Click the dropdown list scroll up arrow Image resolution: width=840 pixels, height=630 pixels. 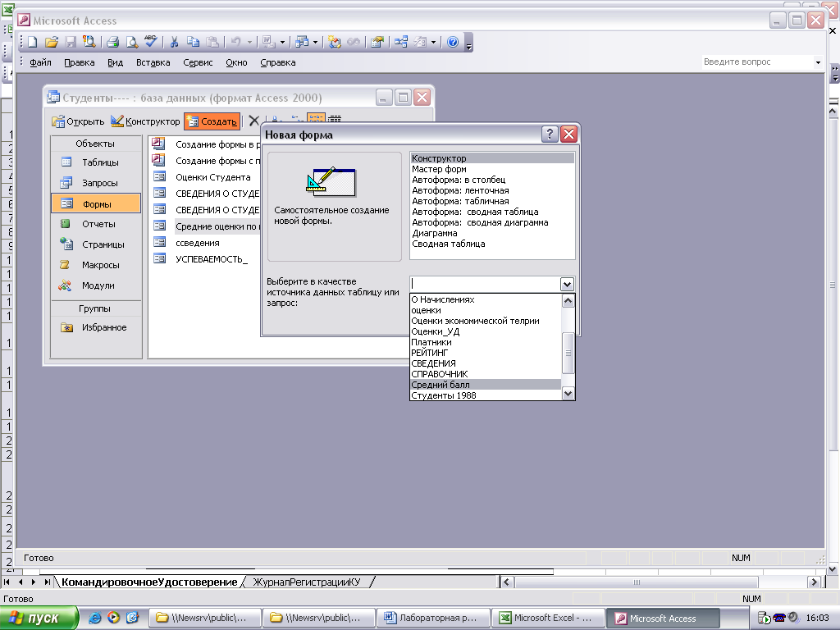pos(568,300)
